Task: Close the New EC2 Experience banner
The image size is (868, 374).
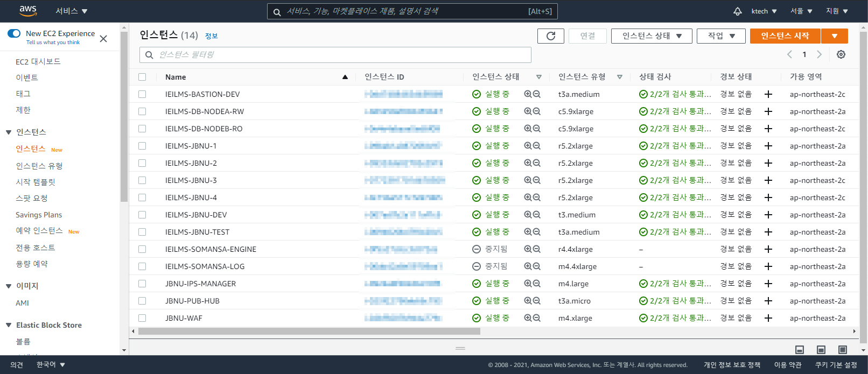Action: 103,39
